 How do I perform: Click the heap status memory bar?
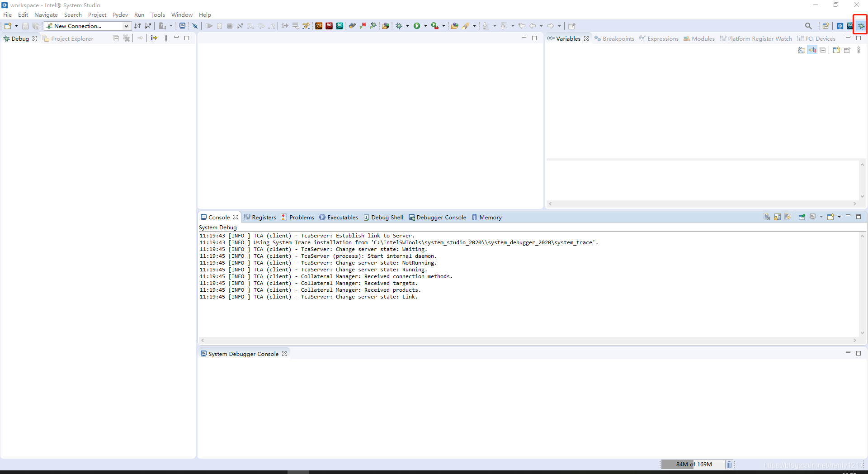point(693,465)
